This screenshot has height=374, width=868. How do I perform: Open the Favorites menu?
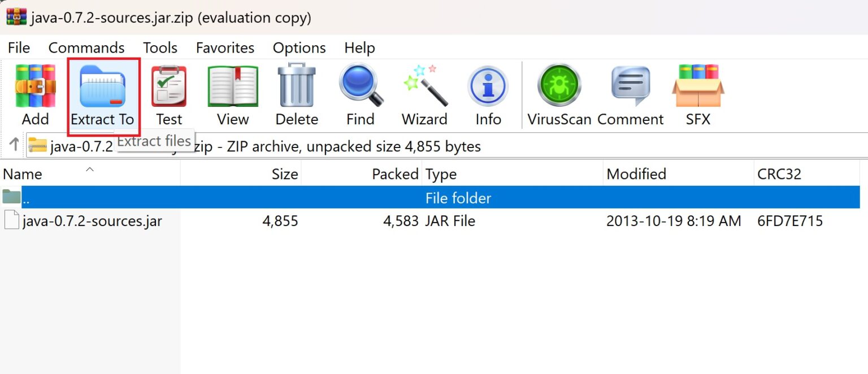tap(225, 48)
